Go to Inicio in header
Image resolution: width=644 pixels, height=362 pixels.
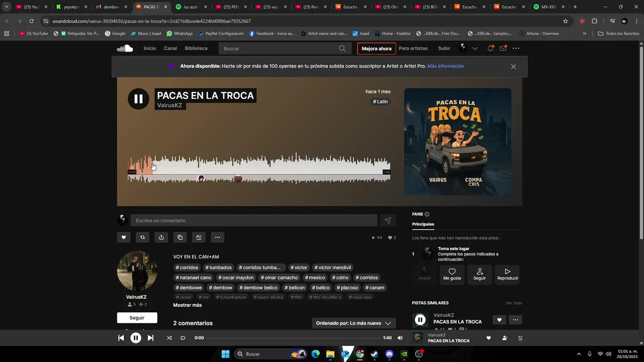pos(149,48)
